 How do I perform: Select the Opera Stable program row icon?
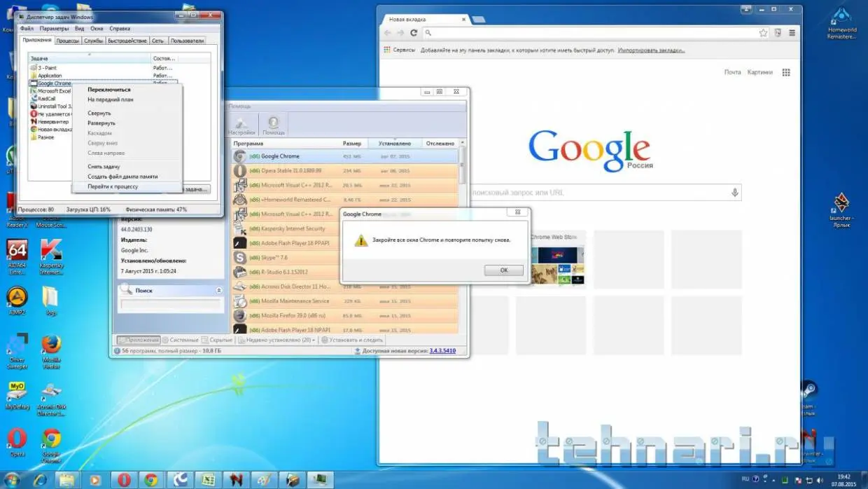[x=239, y=170]
